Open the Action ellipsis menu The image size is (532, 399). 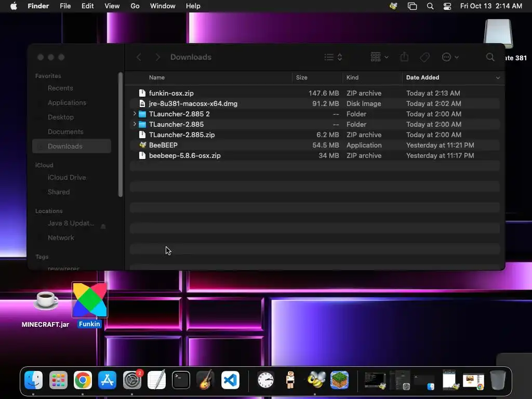(450, 57)
